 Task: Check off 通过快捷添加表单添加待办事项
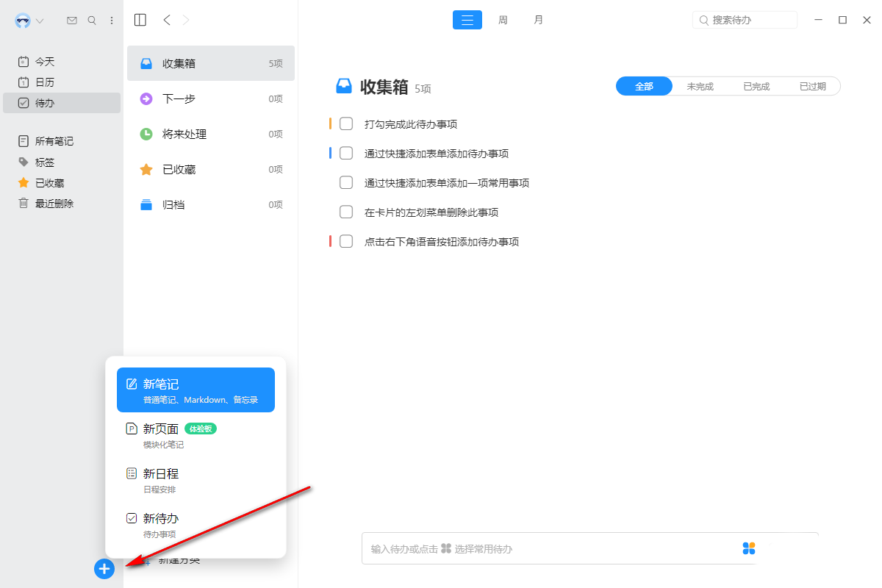(x=346, y=153)
